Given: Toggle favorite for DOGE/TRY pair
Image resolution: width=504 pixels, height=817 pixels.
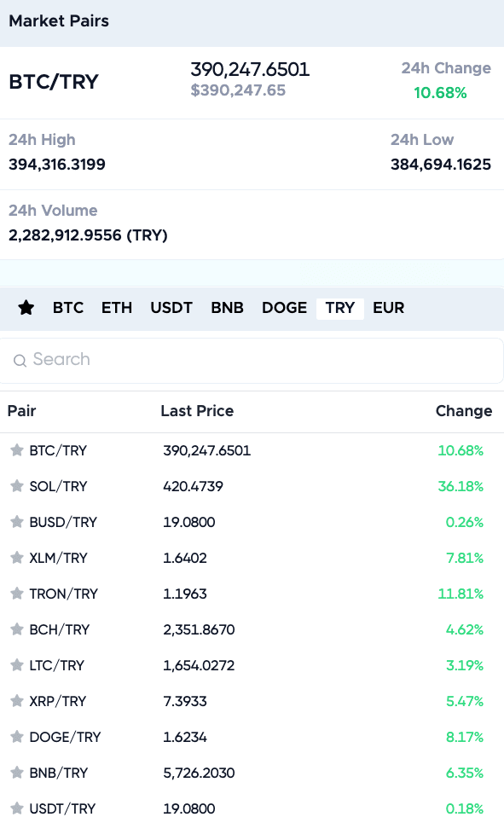Looking at the screenshot, I should click(x=17, y=737).
